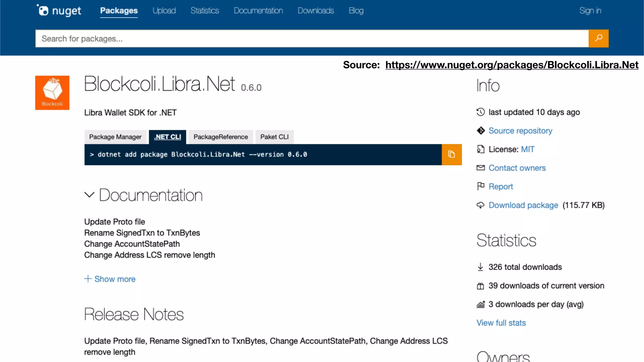Screen dimensions: 644x362
Task: Click the 'Update Proto file' line
Action: (x=114, y=222)
